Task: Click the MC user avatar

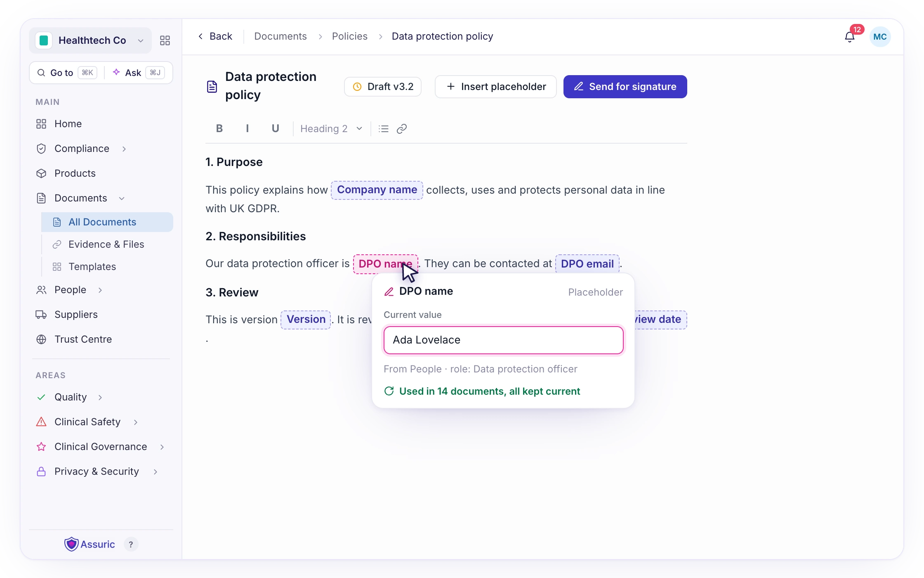Action: click(x=880, y=37)
